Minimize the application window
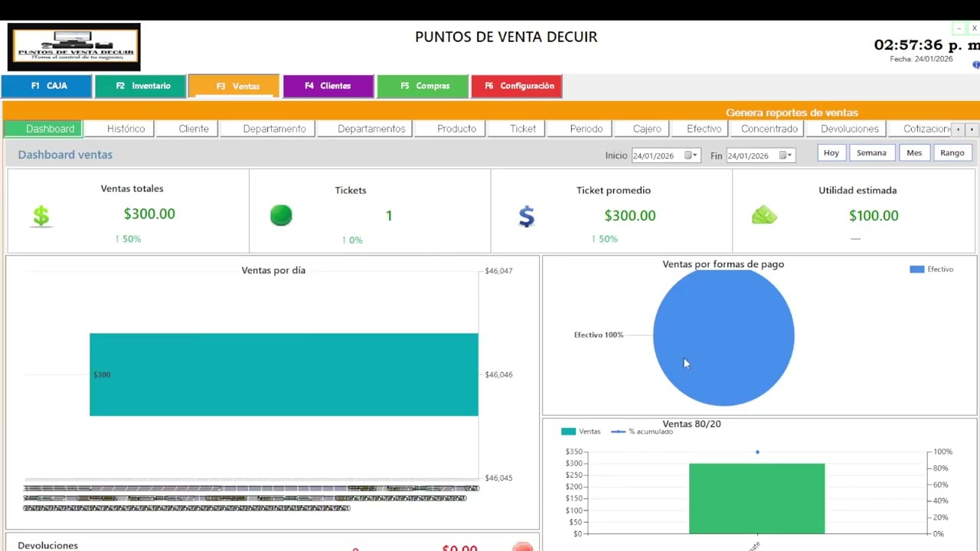This screenshot has height=551, width=980. click(959, 28)
